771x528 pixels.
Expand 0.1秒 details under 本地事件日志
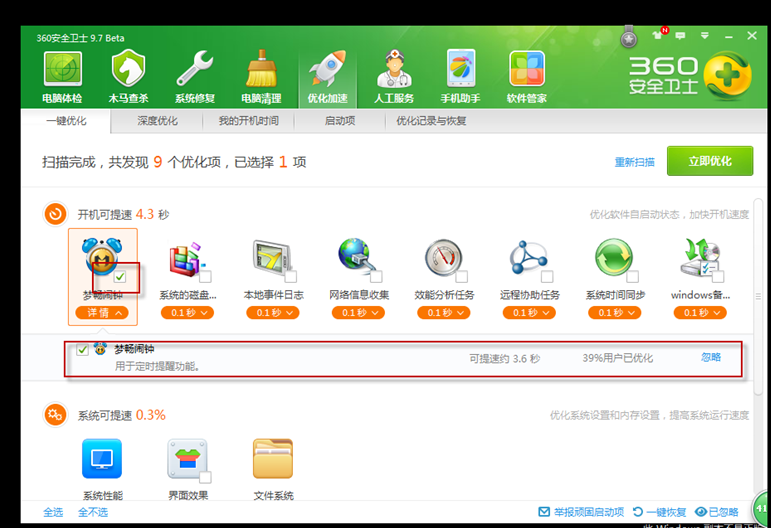point(273,313)
